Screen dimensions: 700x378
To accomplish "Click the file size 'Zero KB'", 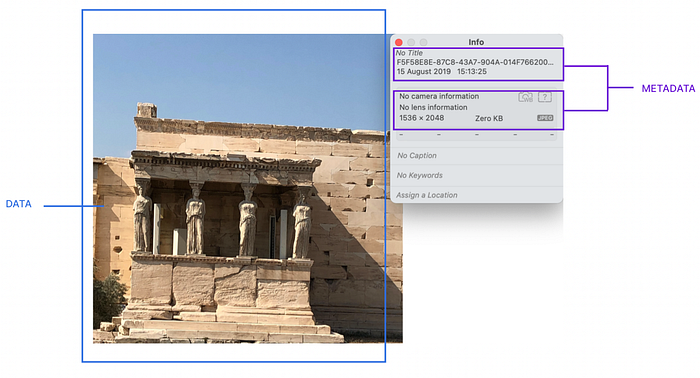I will point(489,118).
